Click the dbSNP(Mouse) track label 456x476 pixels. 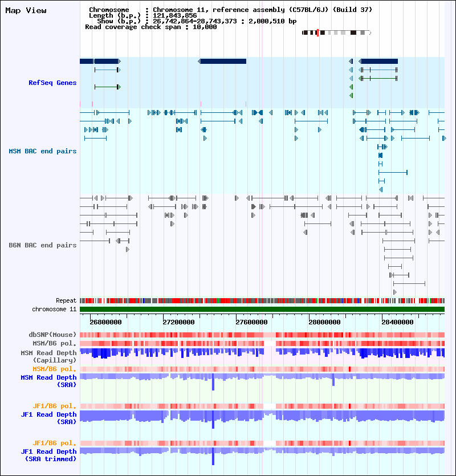pos(52,335)
